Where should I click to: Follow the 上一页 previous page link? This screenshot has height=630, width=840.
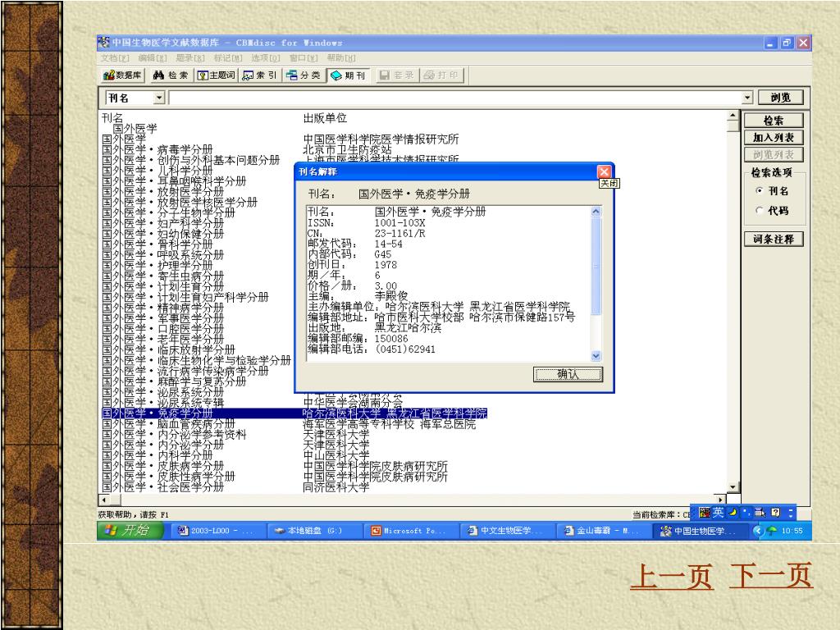[x=672, y=576]
